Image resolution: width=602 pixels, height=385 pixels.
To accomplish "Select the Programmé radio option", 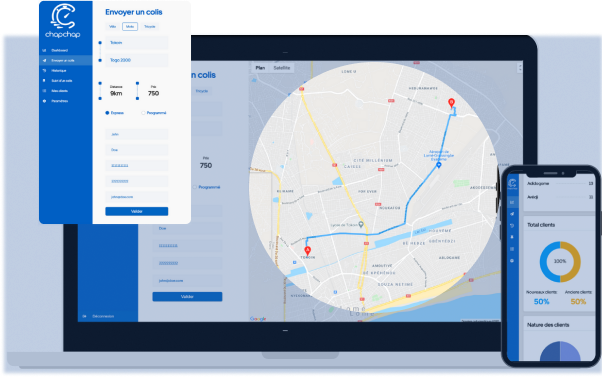I will click(x=154, y=113).
